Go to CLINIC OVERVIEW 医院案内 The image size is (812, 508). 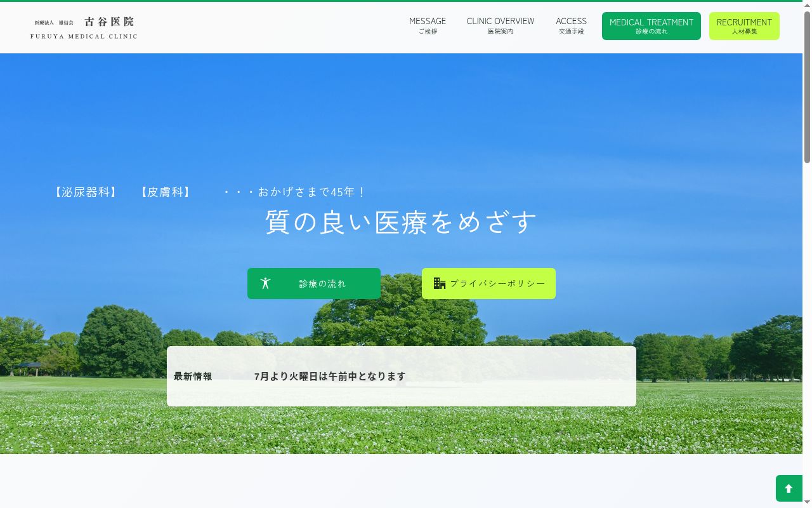pyautogui.click(x=501, y=26)
